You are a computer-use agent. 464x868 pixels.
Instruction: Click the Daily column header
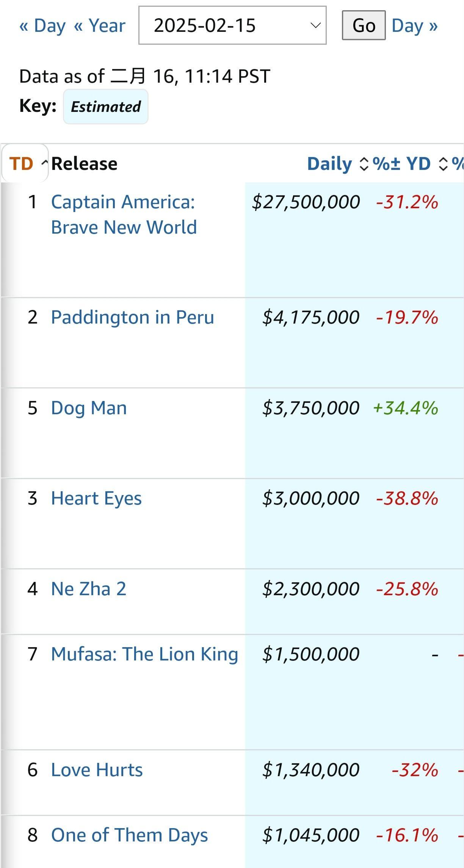(329, 164)
